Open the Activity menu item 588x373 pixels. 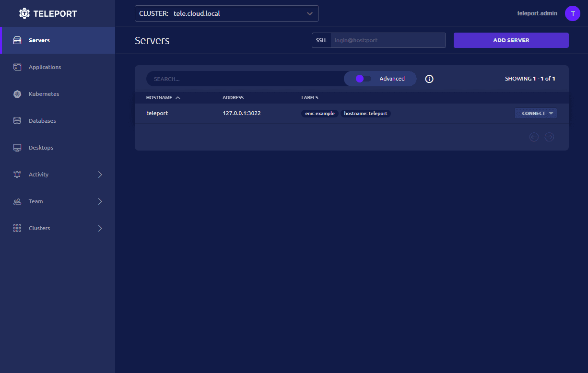[58, 175]
